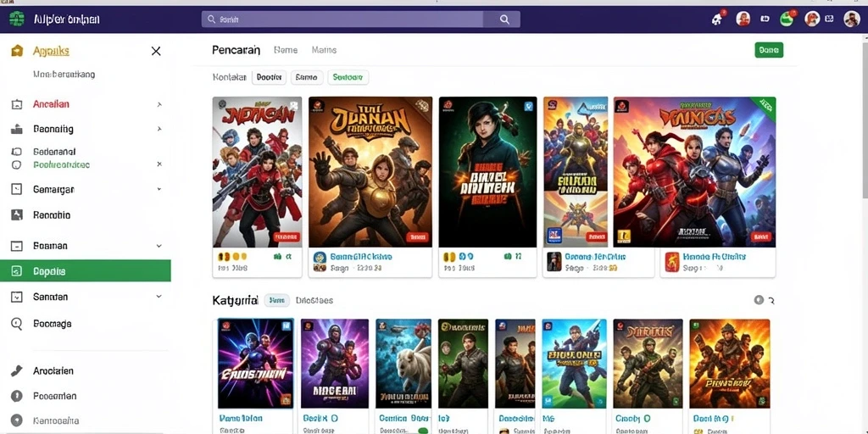Click the Agpaiks heading in the sidebar
Viewport: 868px width, 434px height.
pyautogui.click(x=51, y=51)
